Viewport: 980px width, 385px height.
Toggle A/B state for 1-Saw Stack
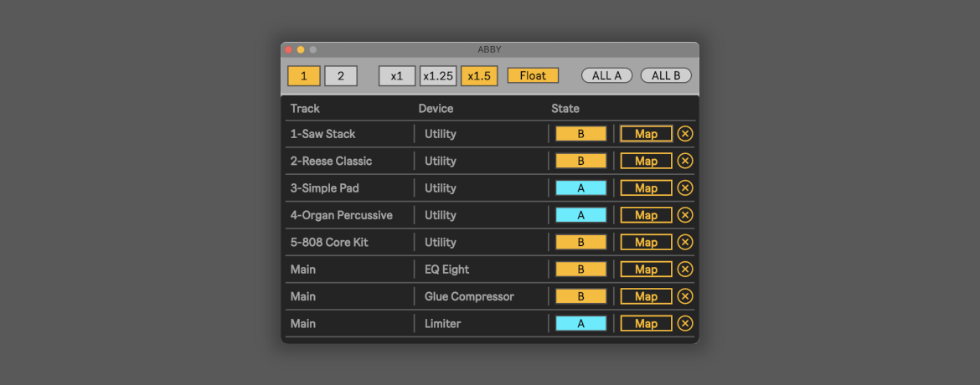click(580, 134)
